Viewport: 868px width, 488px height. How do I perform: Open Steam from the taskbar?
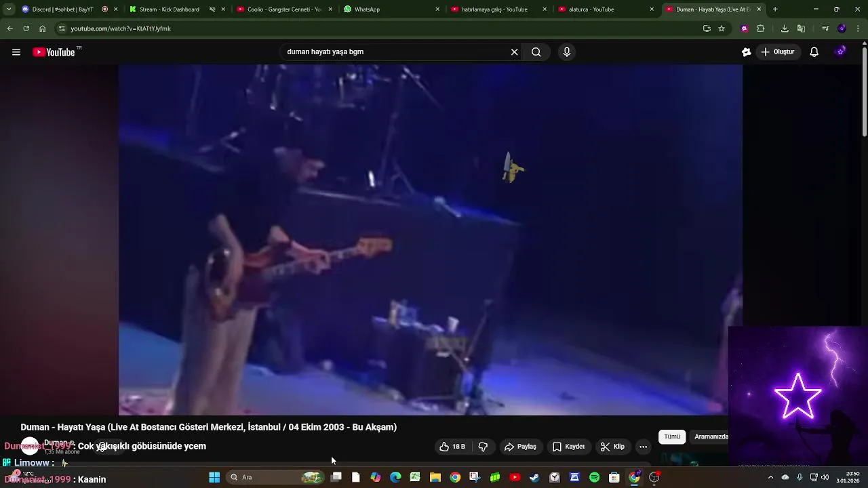click(x=534, y=477)
